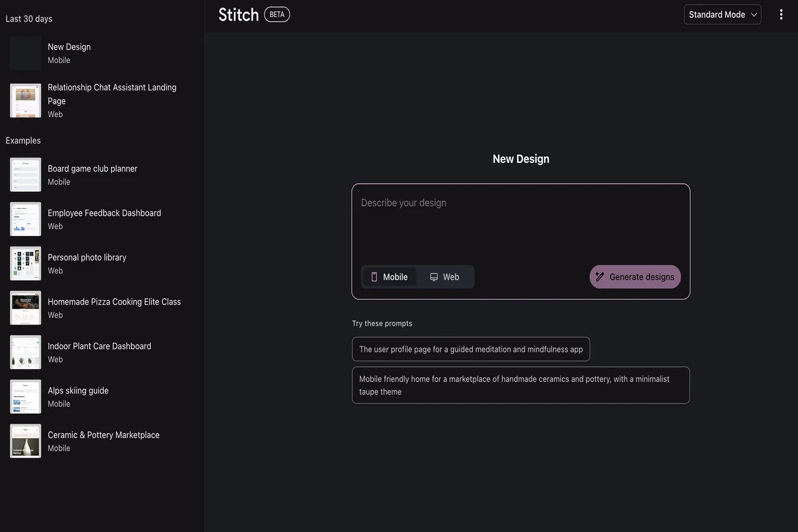Click the chevron arrow in Standard Mode

[x=754, y=15]
